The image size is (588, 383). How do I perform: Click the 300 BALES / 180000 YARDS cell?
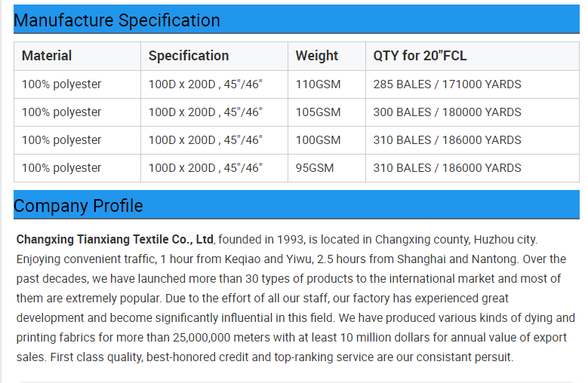point(447,112)
